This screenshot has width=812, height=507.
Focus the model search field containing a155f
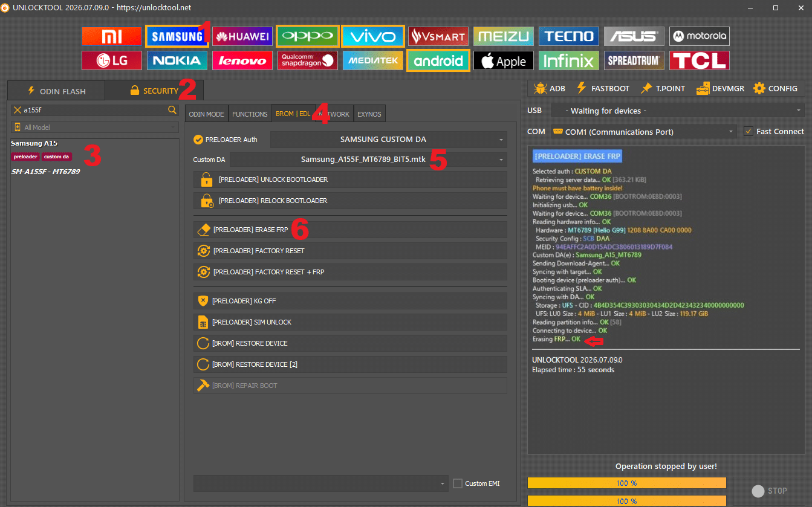95,110
